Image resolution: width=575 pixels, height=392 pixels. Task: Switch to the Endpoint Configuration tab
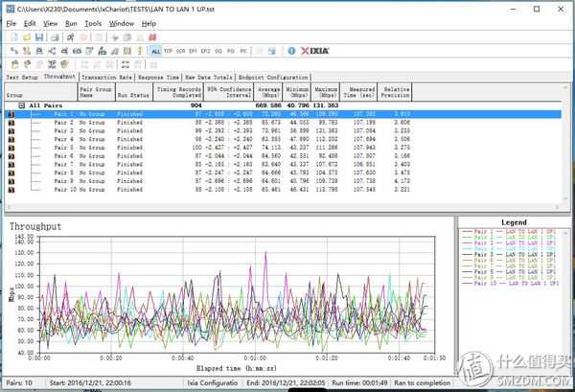273,77
